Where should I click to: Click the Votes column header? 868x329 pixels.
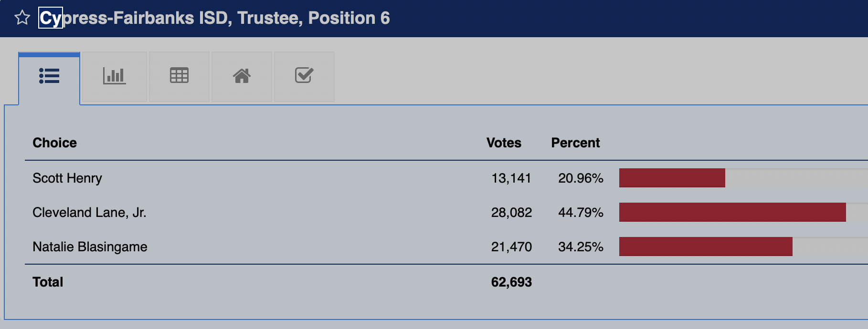[x=504, y=143]
